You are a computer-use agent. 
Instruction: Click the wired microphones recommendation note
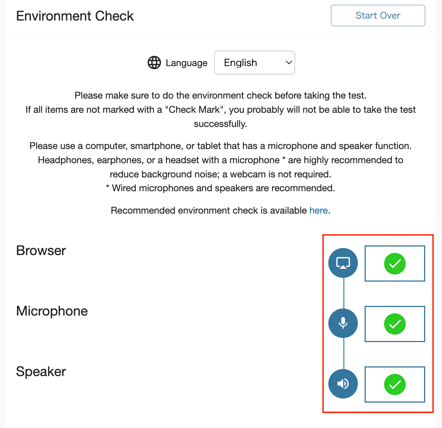[x=220, y=188]
